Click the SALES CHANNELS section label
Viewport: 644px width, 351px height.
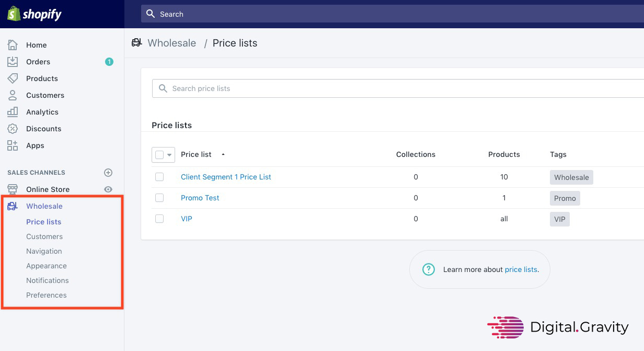[36, 173]
